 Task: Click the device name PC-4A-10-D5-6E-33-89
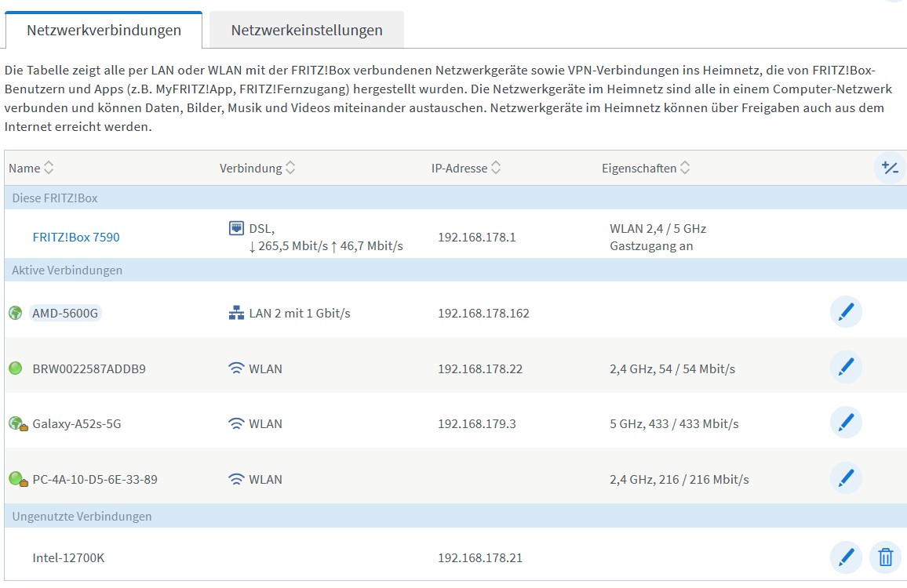tap(95, 479)
